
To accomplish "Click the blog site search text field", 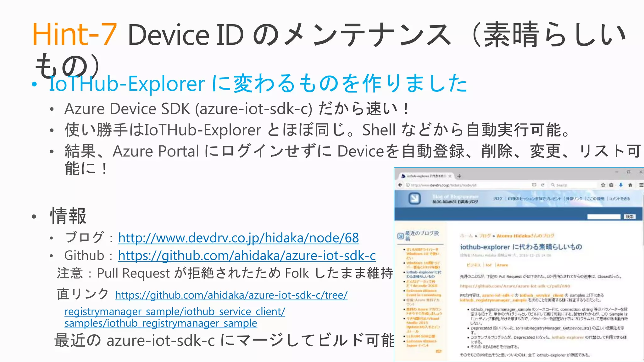I will [x=604, y=217].
